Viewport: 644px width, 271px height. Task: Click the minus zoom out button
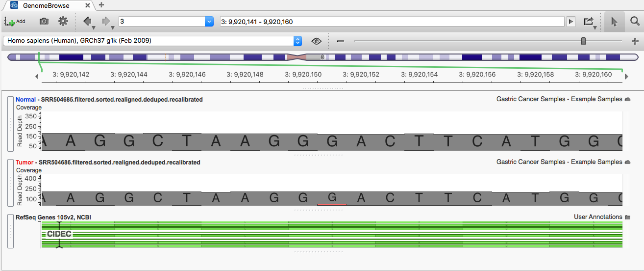(341, 41)
